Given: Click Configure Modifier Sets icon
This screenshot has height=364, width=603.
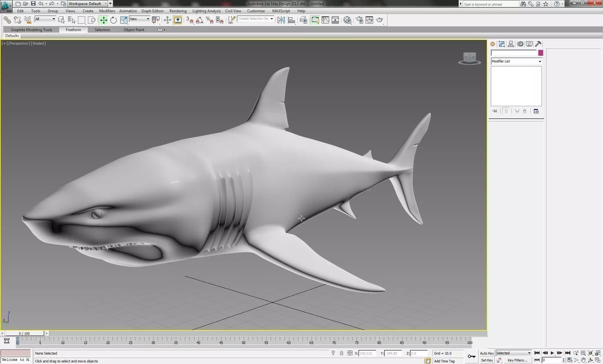Looking at the screenshot, I should 536,111.
